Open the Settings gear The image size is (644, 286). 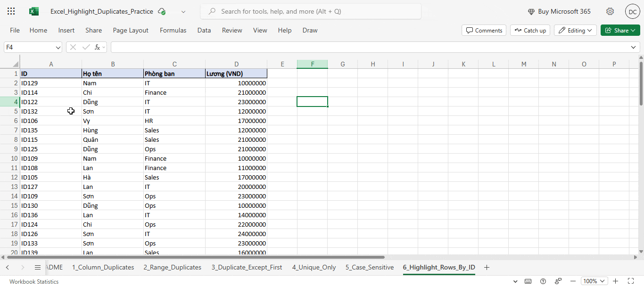point(610,11)
